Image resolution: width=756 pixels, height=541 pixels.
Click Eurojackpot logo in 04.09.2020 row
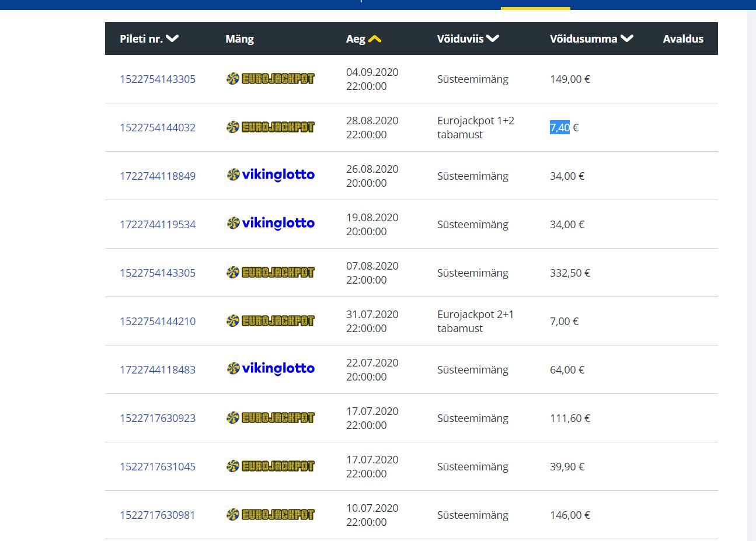(270, 79)
